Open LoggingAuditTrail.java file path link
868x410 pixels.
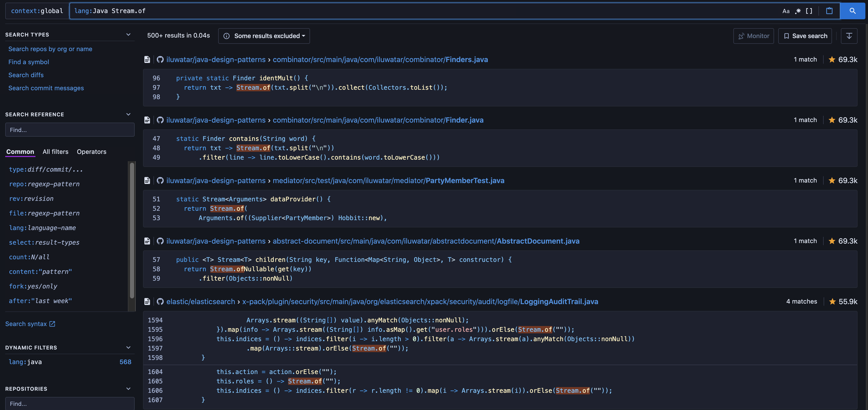420,302
